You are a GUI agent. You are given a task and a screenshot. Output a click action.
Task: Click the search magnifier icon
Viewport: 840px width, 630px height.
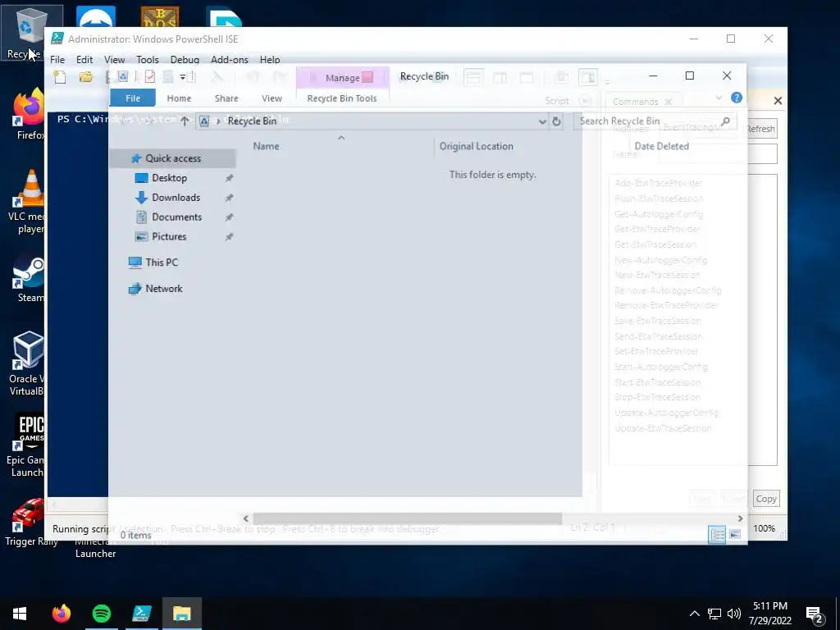pyautogui.click(x=725, y=121)
